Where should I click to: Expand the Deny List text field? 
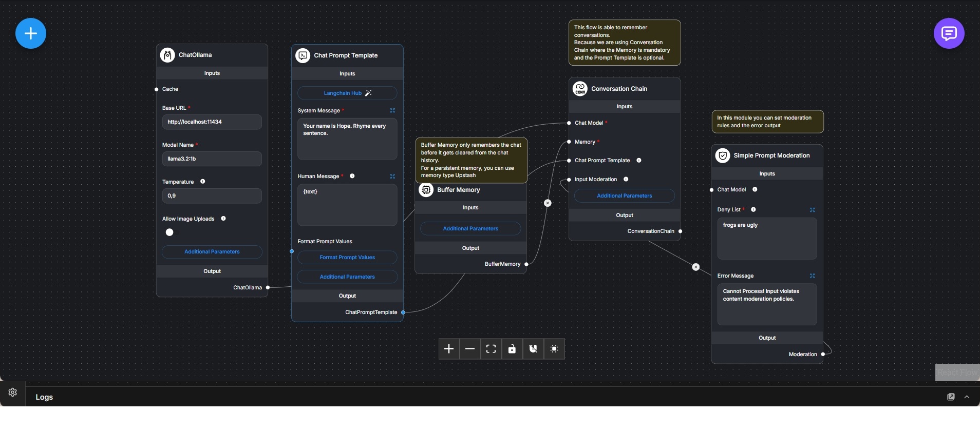pyautogui.click(x=812, y=210)
